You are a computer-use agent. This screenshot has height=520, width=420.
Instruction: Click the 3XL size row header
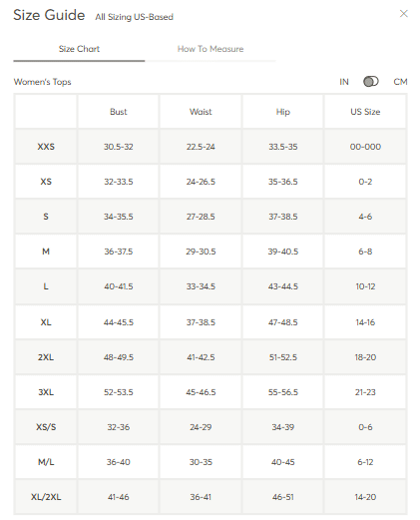[x=46, y=392]
